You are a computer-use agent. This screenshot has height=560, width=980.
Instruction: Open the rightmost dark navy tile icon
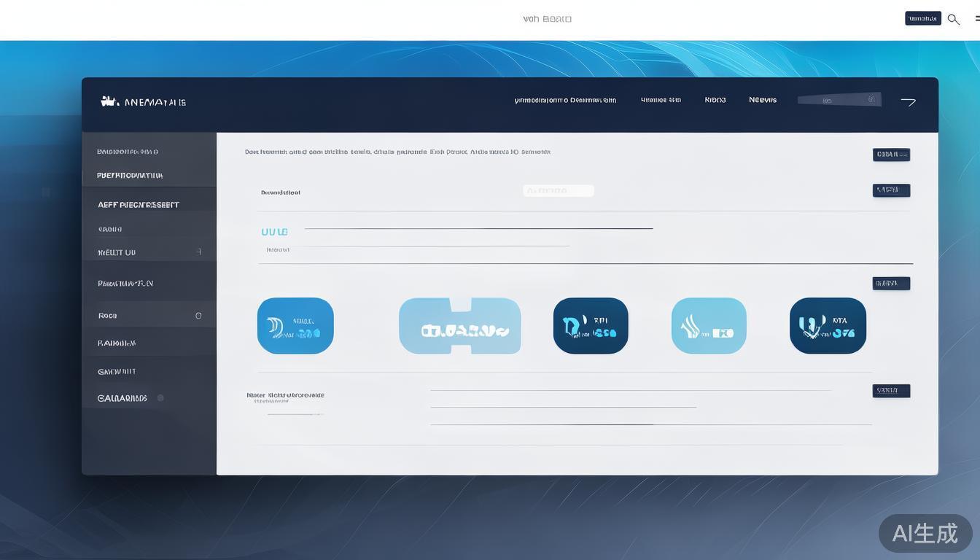(x=828, y=326)
